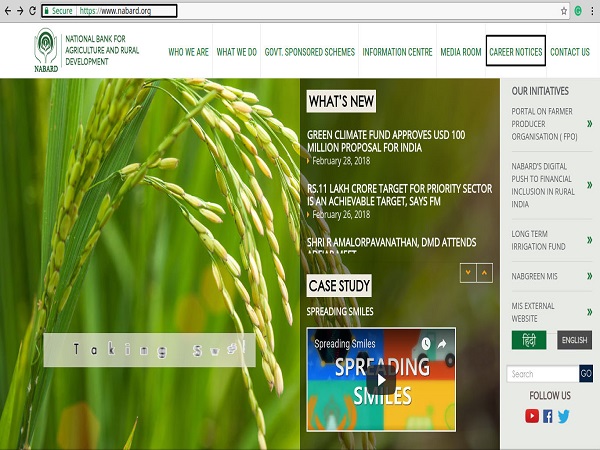
Task: Play the Spreading Smiles video
Action: 380,380
